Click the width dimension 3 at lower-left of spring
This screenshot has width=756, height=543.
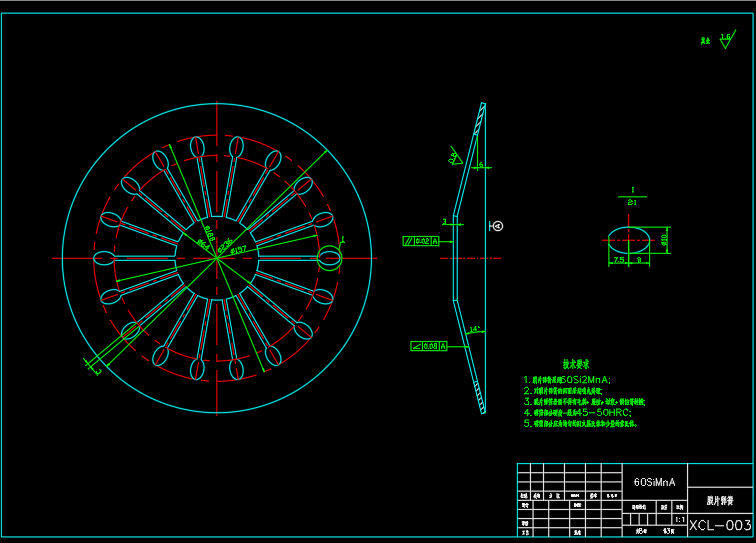tap(98, 371)
